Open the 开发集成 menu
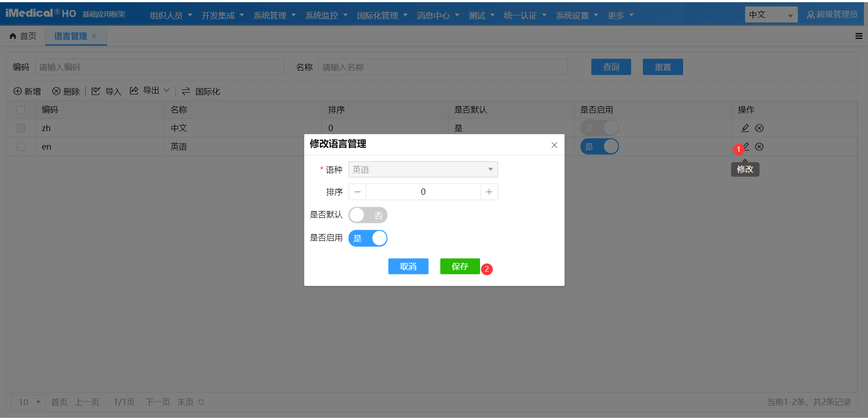Viewport: 868px width, 418px height. coord(223,15)
